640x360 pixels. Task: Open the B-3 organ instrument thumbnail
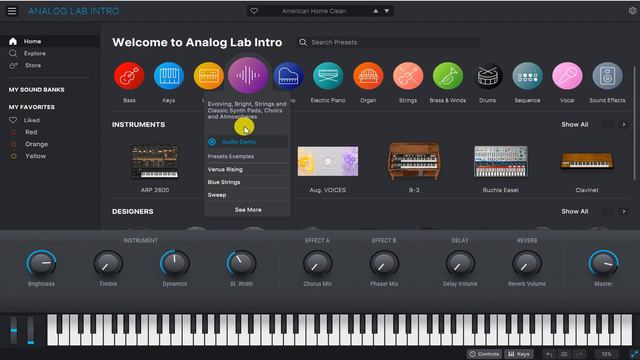(414, 161)
